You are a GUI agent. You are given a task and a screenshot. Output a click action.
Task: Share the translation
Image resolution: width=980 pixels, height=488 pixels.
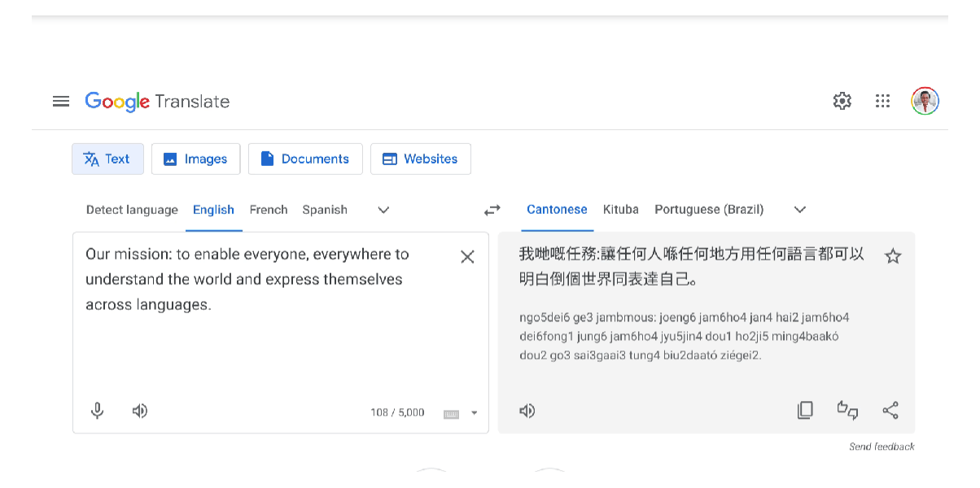890,411
